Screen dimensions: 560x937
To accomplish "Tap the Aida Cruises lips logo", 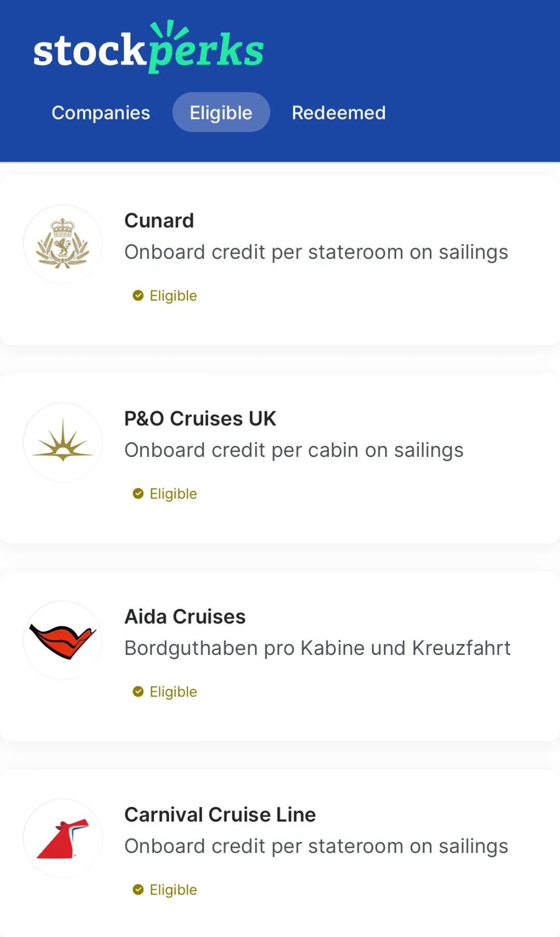I will tap(63, 640).
